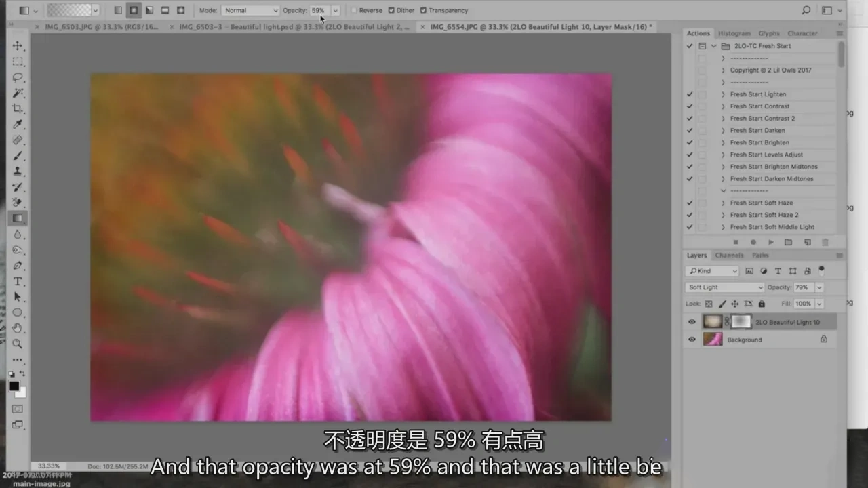
Task: Select the Move tool
Action: pyautogui.click(x=18, y=46)
